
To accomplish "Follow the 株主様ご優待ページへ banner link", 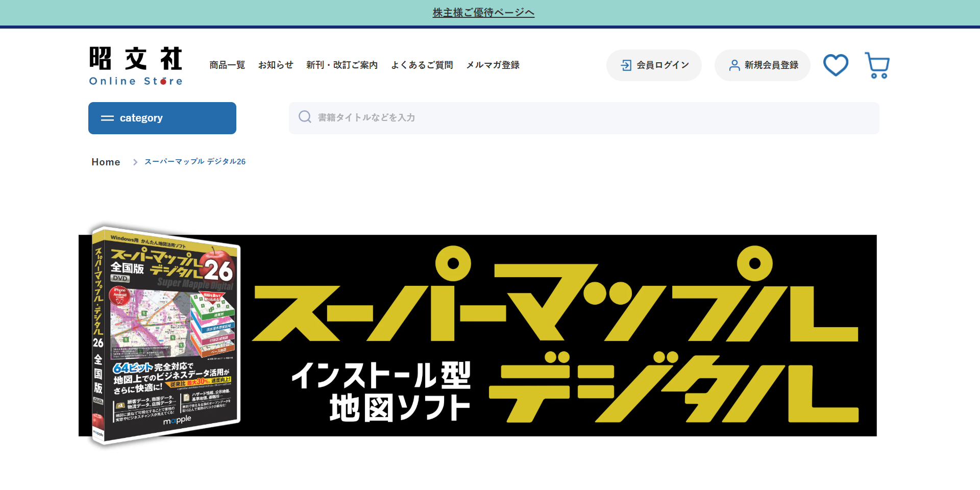I will coord(482,12).
